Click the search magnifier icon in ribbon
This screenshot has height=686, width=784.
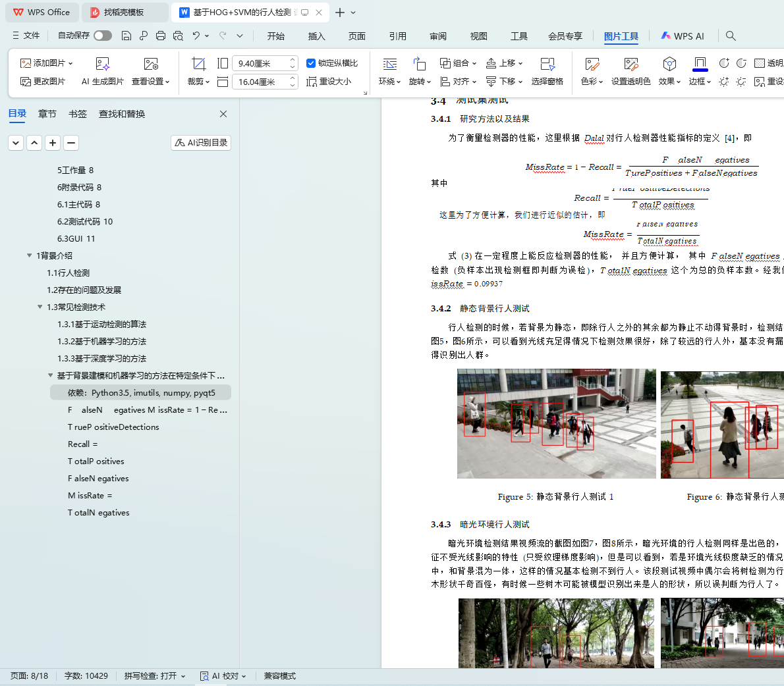(x=731, y=36)
